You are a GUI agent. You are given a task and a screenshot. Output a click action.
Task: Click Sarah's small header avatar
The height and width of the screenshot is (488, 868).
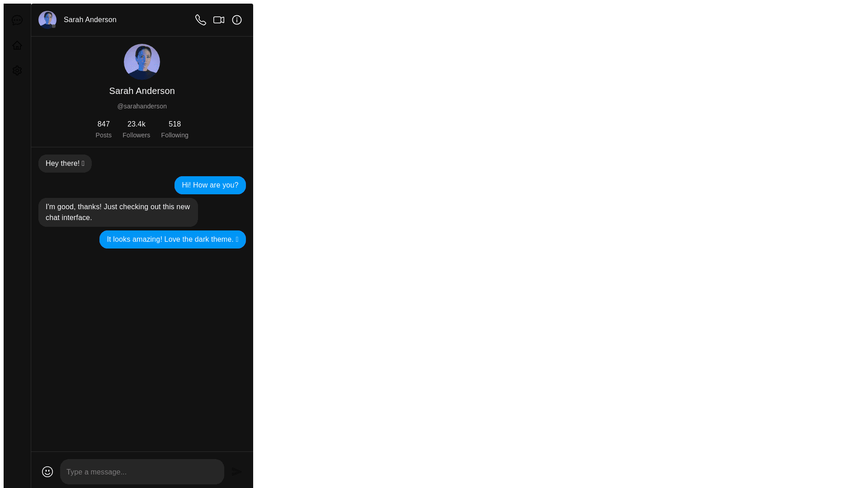47,20
